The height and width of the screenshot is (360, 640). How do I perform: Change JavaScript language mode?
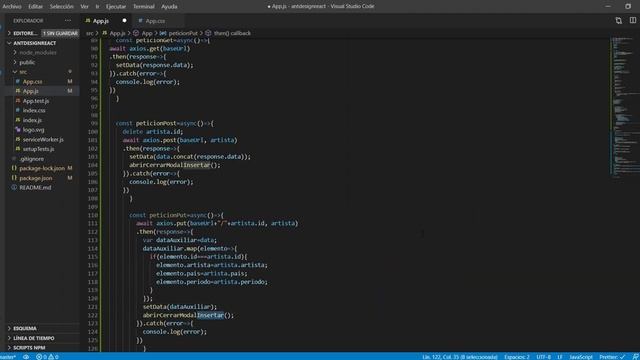[581, 357]
